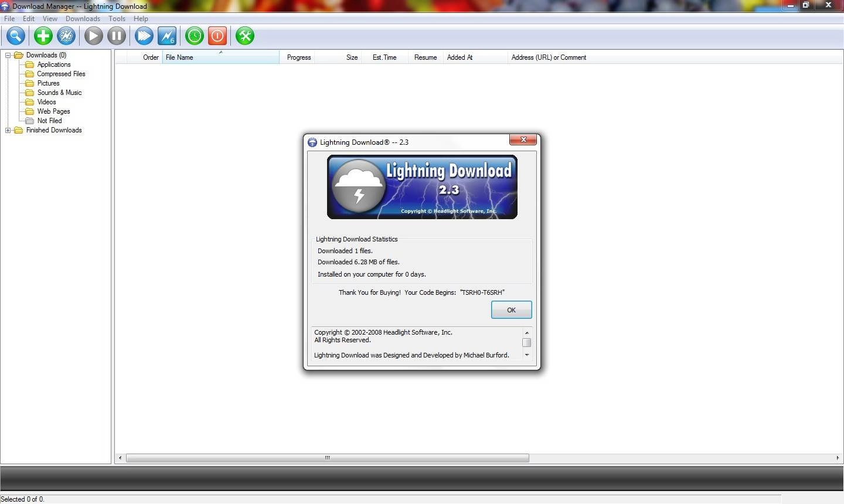Sort by the Order column header
Screen dimensions: 844x504
(145, 57)
